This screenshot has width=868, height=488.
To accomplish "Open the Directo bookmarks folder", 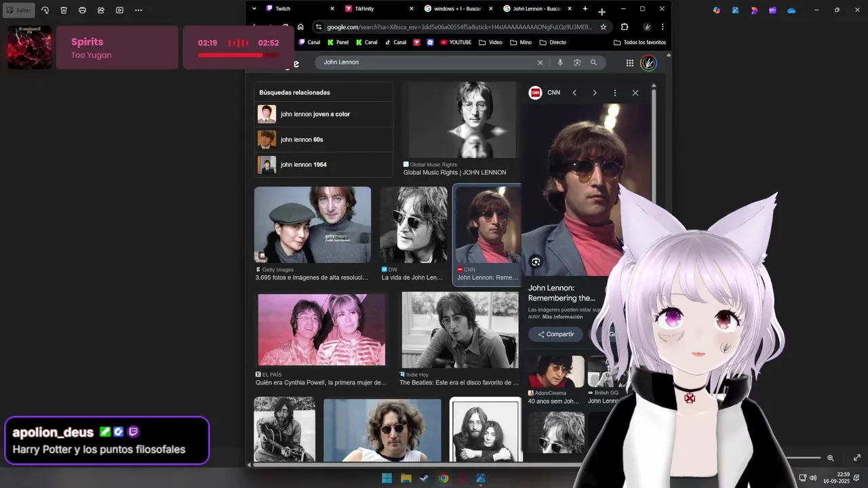I will tap(552, 42).
